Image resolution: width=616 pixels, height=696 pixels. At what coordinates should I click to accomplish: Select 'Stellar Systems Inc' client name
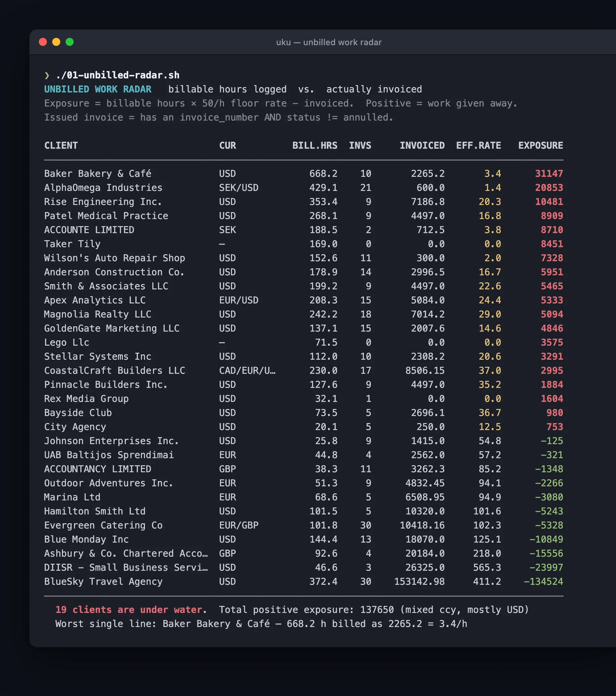[x=98, y=356]
